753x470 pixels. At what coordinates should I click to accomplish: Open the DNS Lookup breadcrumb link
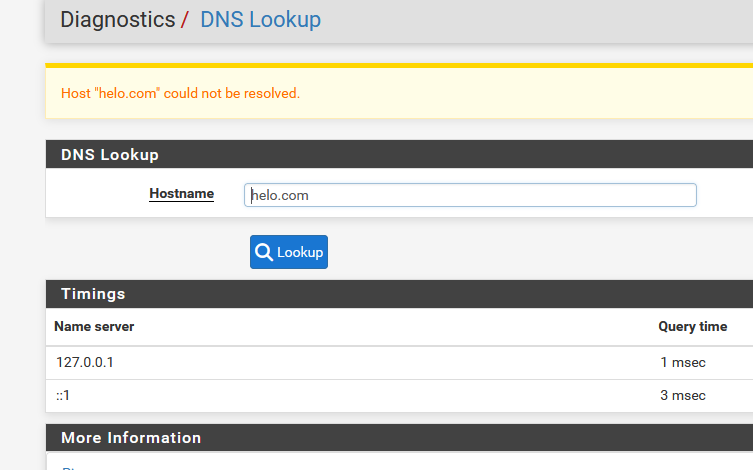pos(260,20)
